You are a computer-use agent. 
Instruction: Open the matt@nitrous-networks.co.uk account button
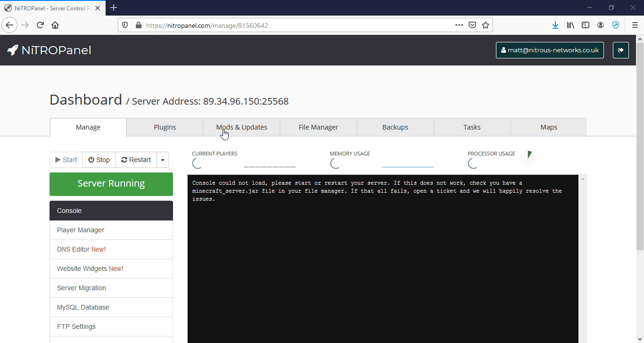pyautogui.click(x=550, y=50)
